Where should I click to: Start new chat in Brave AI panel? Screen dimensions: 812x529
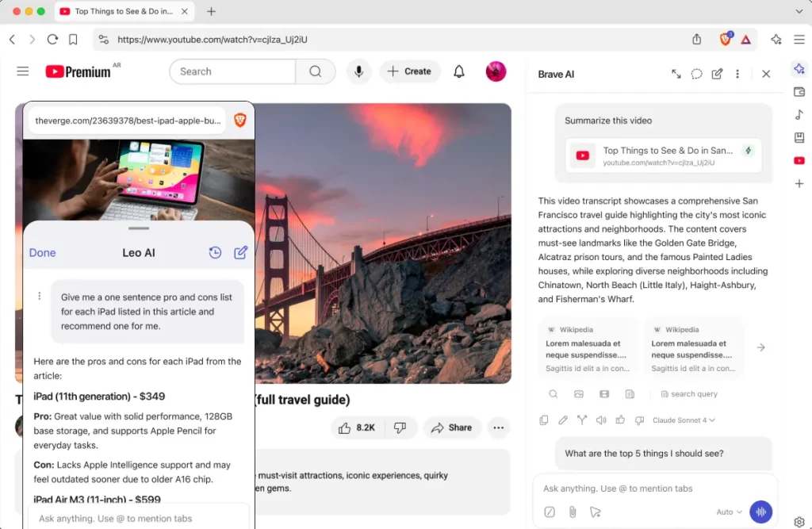point(717,74)
